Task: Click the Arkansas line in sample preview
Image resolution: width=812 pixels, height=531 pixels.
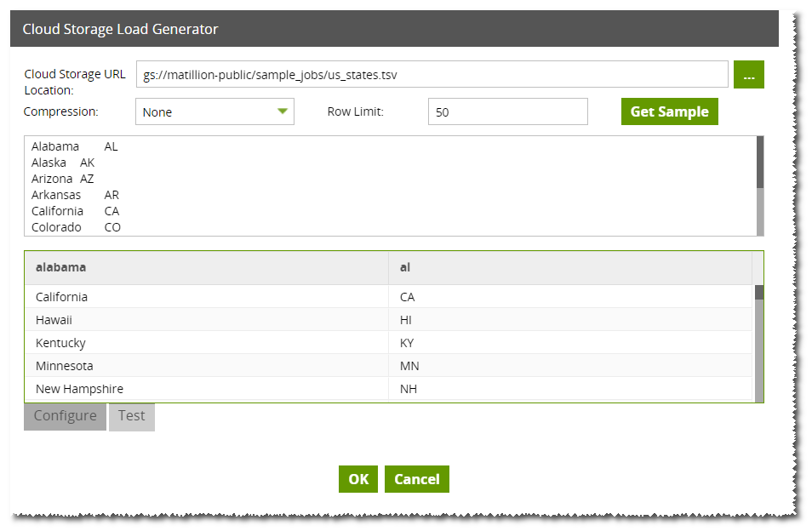Action: (75, 195)
